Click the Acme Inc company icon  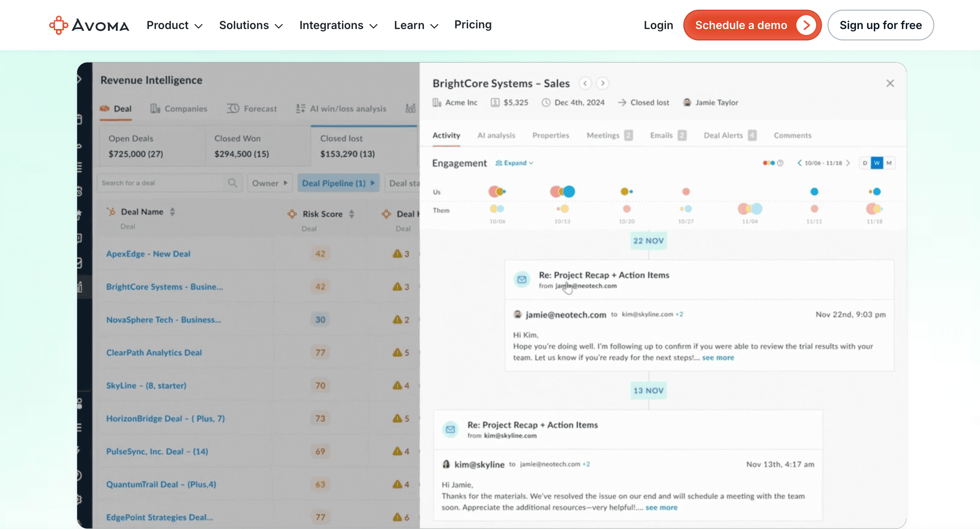[x=437, y=103]
